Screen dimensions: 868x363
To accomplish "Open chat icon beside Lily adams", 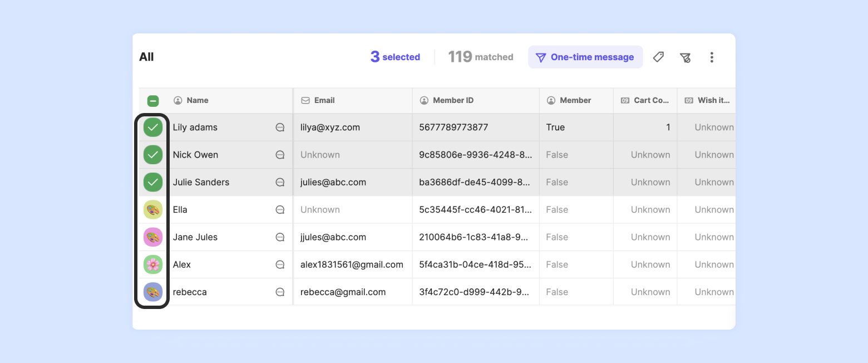I will tap(280, 127).
